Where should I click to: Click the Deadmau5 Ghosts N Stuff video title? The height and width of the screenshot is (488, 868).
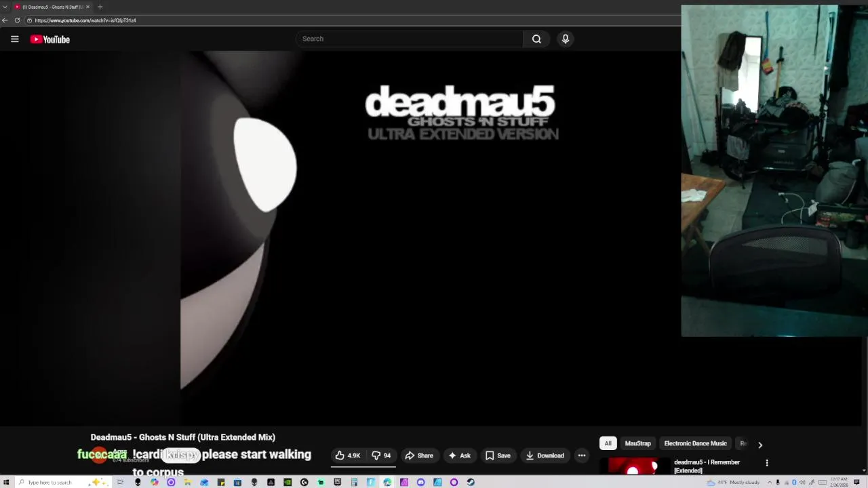click(183, 437)
